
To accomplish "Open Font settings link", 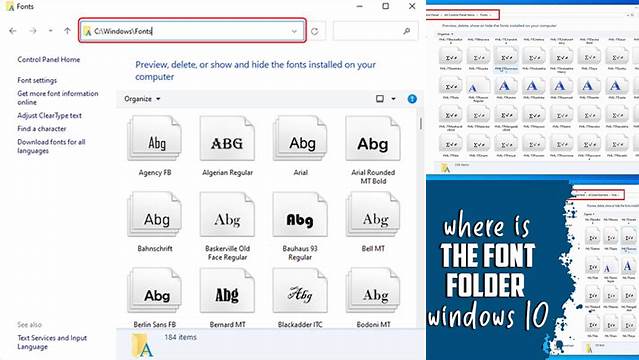I will (x=37, y=80).
